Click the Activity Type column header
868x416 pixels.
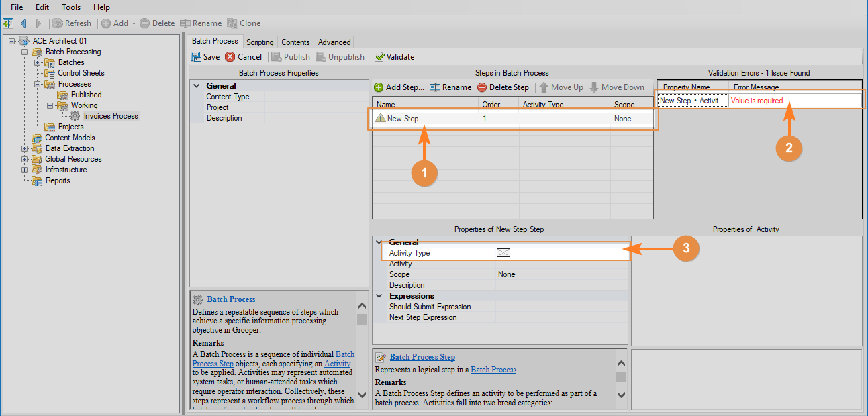pos(563,105)
